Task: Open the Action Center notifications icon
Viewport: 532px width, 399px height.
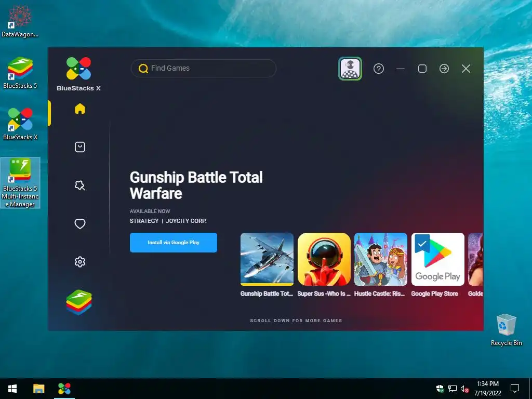Action: point(515,389)
